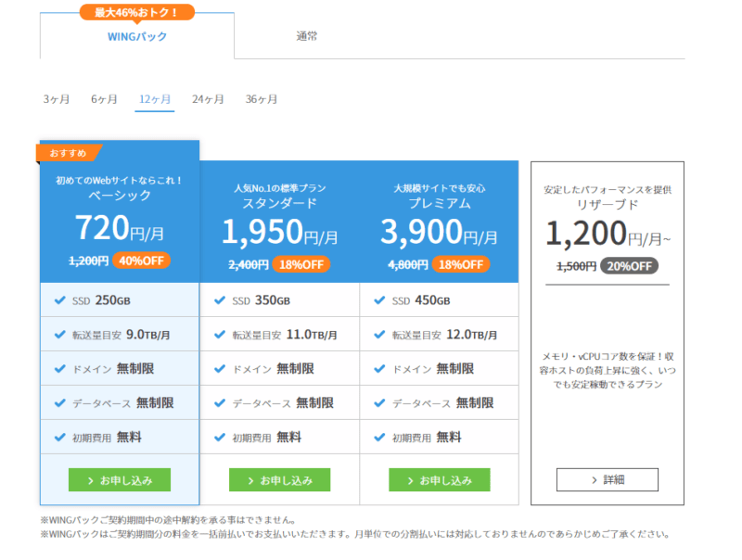
Task: Click the 3,900円/月 price text
Action: click(439, 232)
